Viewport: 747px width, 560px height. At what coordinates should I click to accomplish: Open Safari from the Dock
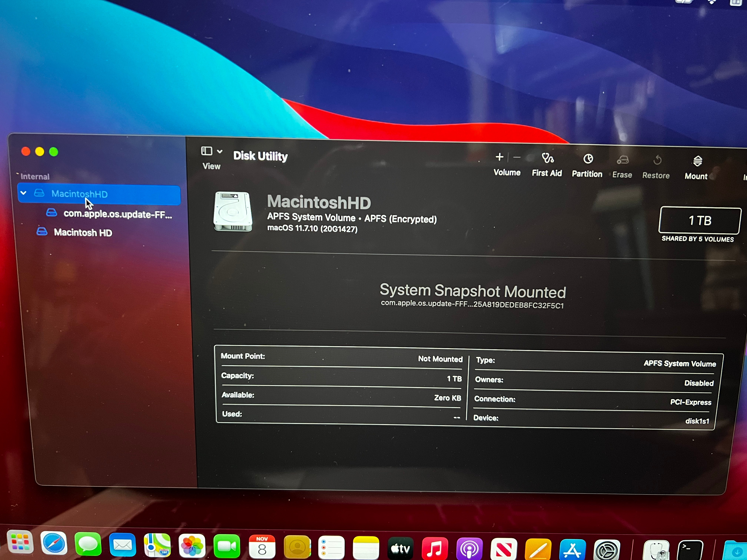click(54, 543)
